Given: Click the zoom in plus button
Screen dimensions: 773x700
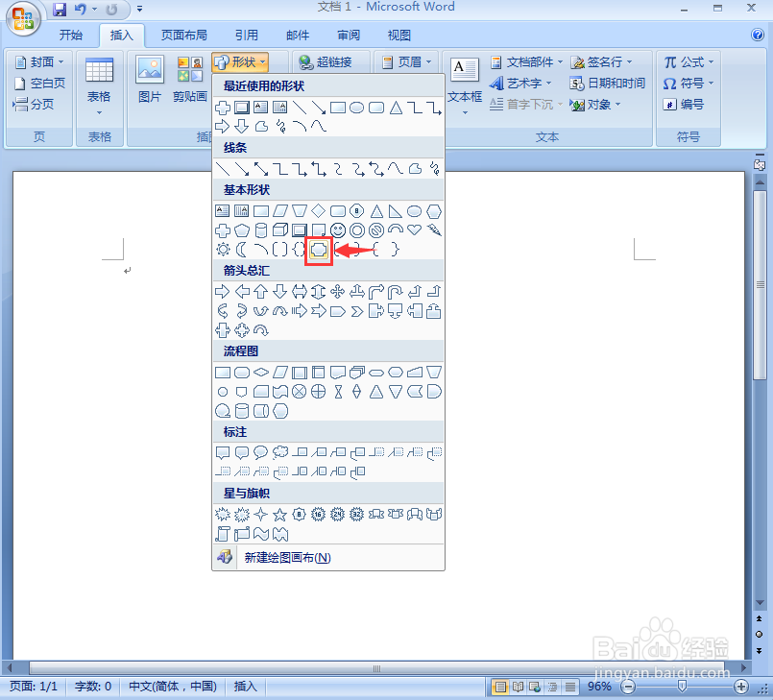Looking at the screenshot, I should click(741, 687).
